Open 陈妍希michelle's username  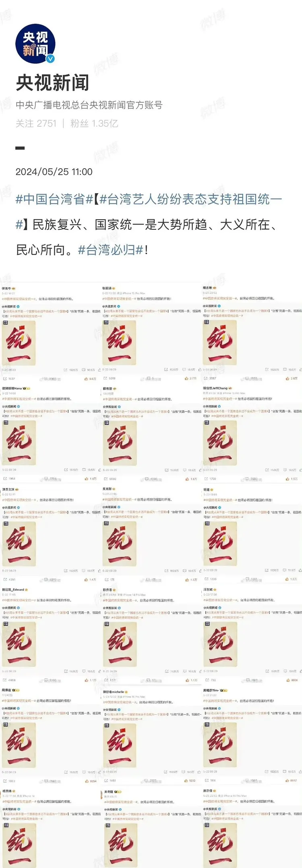pyautogui.click(x=114, y=692)
